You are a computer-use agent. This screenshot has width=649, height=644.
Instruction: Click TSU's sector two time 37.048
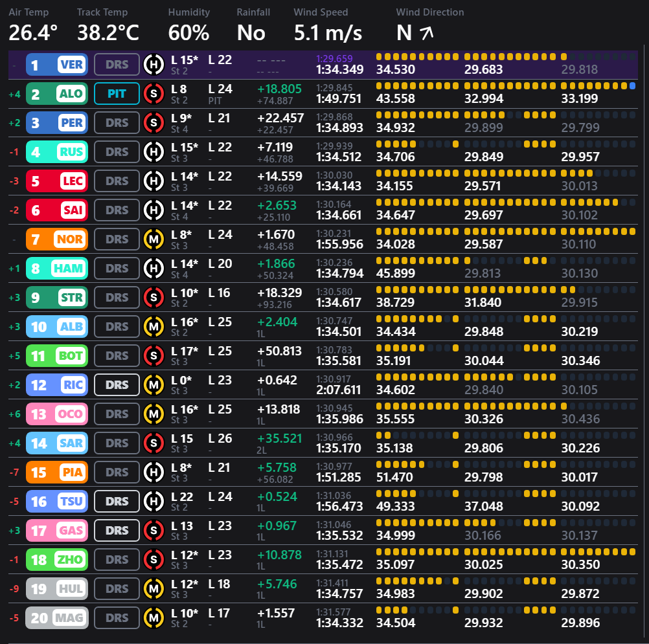click(x=483, y=506)
